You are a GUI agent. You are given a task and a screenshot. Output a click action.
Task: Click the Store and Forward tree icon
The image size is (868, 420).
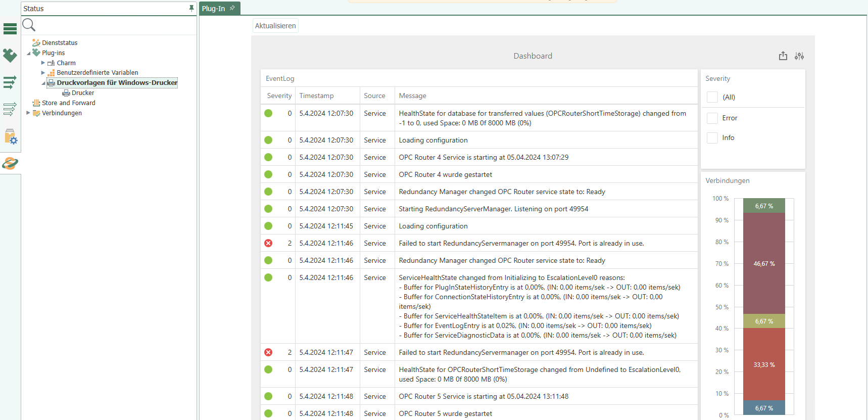[36, 103]
